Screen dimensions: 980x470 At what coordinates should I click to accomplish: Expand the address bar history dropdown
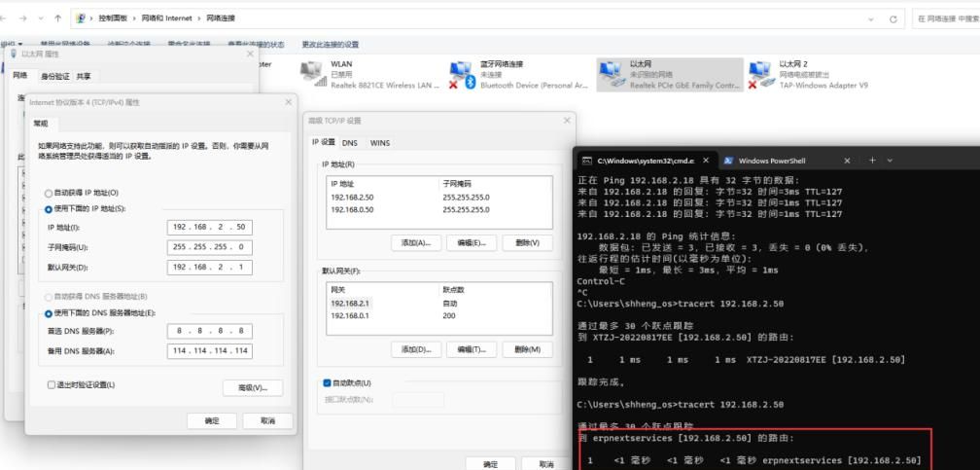[x=871, y=18]
